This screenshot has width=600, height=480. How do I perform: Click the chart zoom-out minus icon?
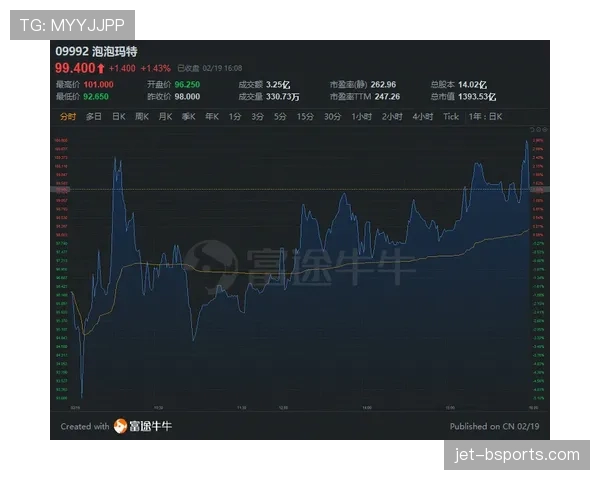(x=545, y=129)
